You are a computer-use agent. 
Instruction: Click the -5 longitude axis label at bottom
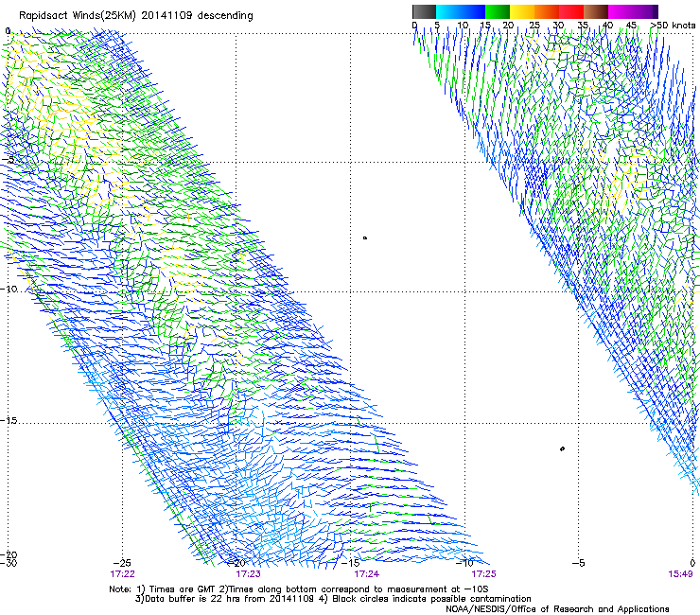tap(578, 563)
